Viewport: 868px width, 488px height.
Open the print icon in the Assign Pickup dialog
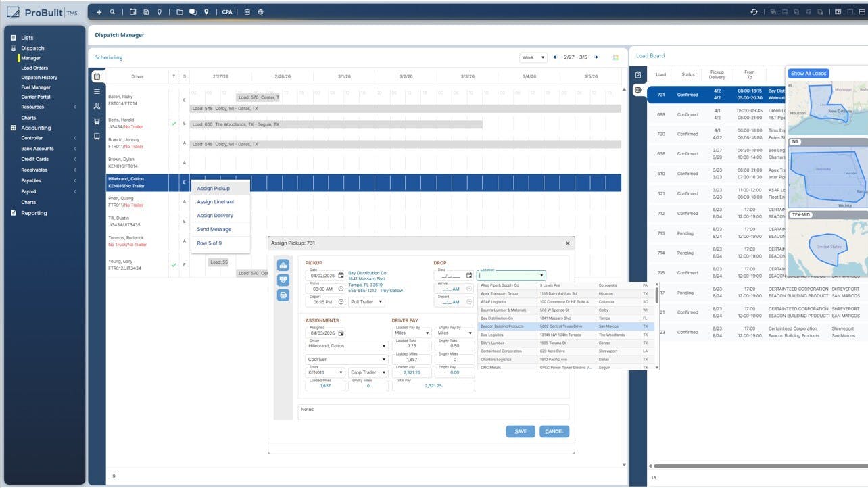click(x=283, y=295)
